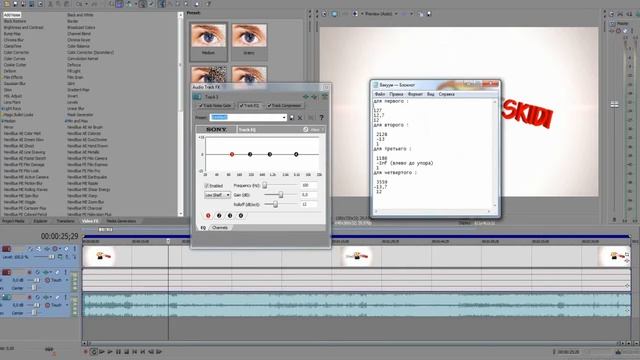The width and height of the screenshot is (640, 360).
Task: Save the preset with the floppy disk icon
Action: [291, 118]
